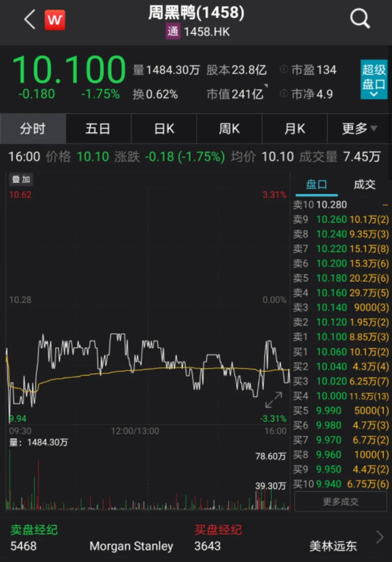The image size is (392, 562).
Task: Switch to the 五日 chart tab
Action: (x=98, y=129)
